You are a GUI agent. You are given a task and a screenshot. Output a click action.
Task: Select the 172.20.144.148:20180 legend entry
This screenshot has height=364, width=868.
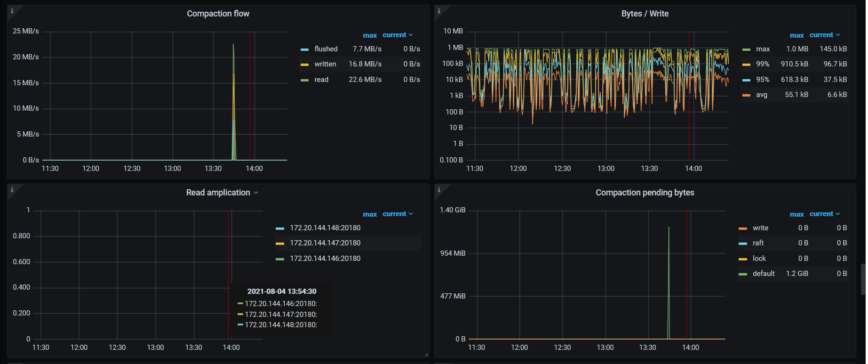coord(325,228)
